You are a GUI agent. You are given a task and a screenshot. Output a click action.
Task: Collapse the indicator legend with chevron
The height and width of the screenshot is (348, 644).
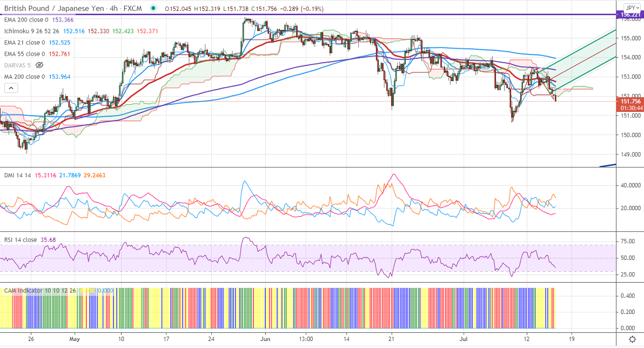point(11,88)
